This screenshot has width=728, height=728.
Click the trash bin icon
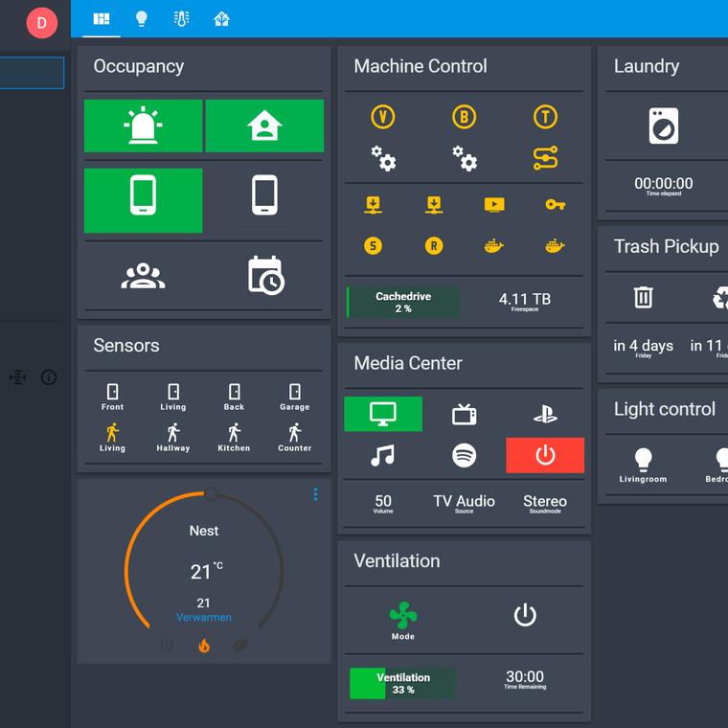(x=643, y=298)
